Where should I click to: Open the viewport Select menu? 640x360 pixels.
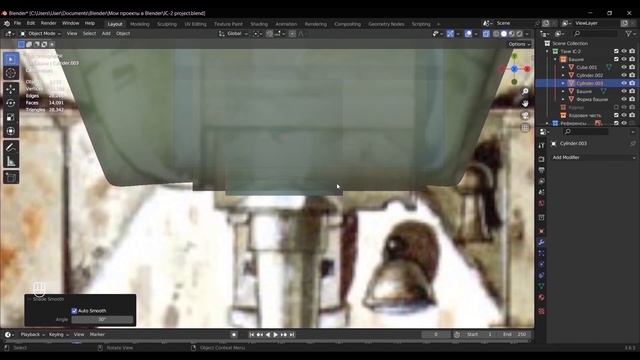[89, 33]
